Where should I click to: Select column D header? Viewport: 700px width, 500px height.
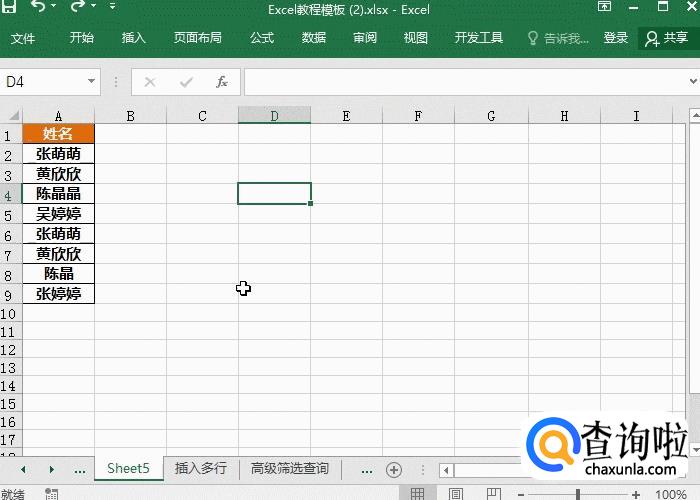[275, 116]
